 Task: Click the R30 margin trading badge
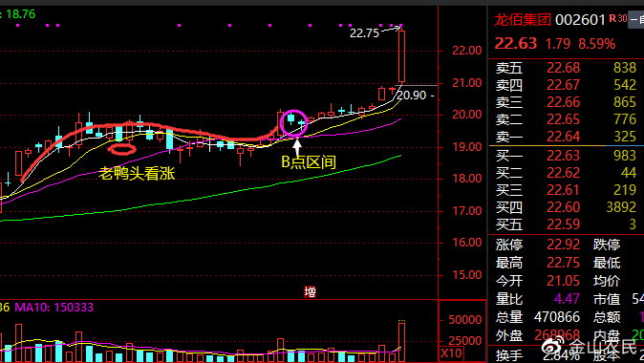[617, 18]
